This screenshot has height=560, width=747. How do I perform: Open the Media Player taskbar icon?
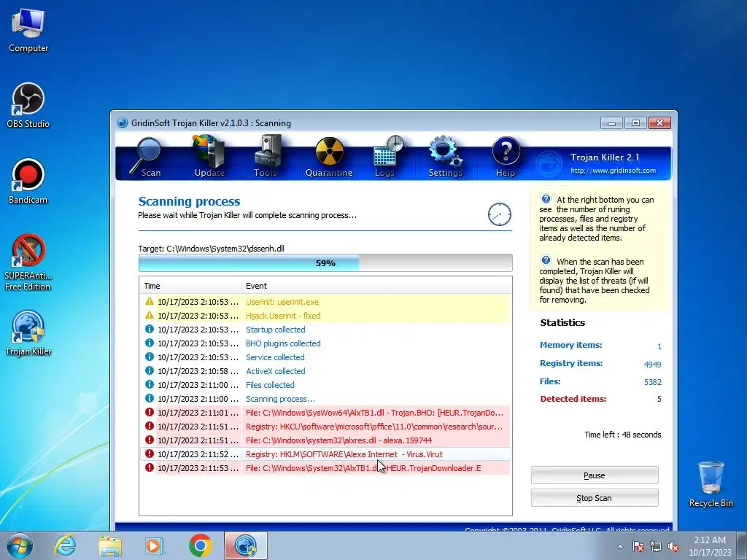(x=154, y=545)
